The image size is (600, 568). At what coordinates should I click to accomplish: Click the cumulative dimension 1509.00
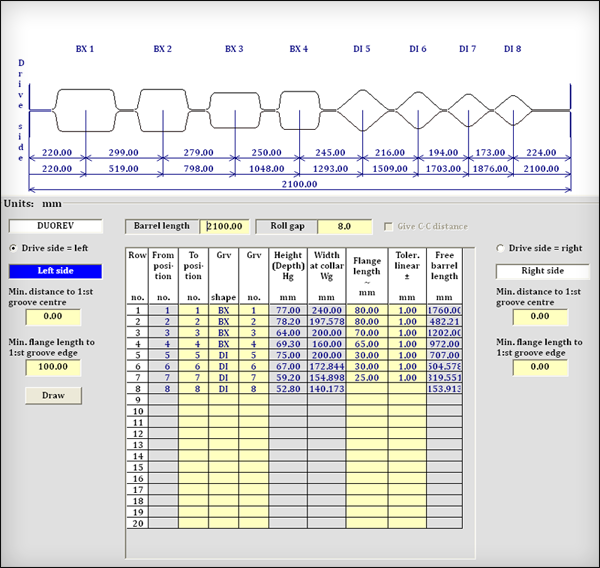coord(390,169)
